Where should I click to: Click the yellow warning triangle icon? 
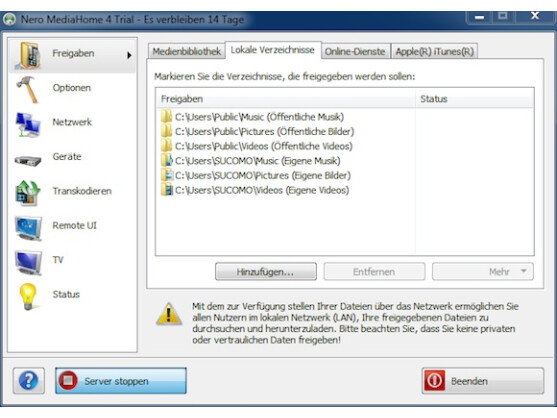(169, 314)
